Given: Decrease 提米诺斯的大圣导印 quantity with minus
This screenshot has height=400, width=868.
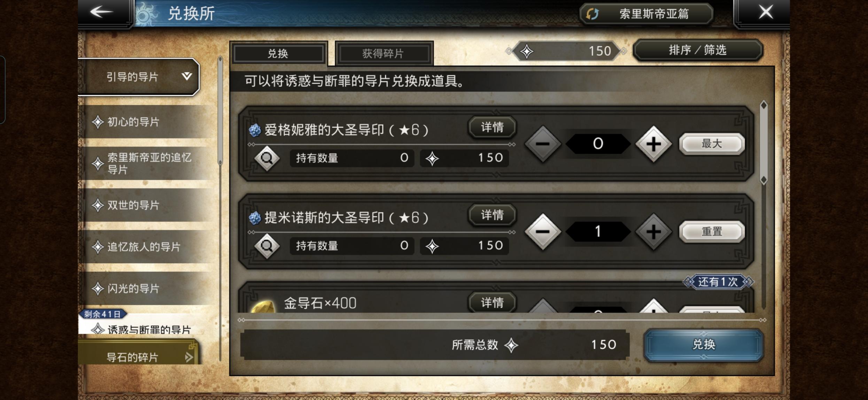Looking at the screenshot, I should click(x=543, y=232).
